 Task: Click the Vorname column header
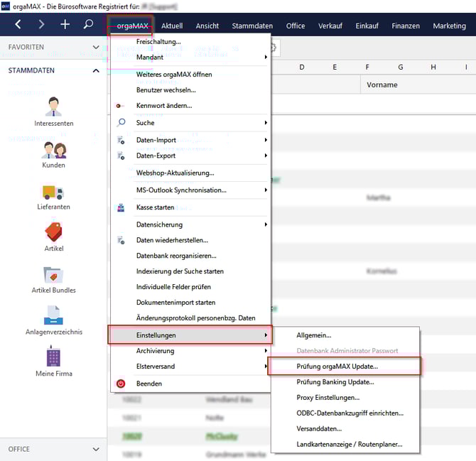tap(382, 85)
